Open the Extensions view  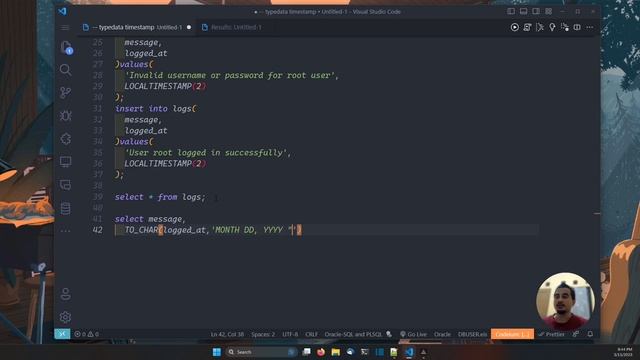65,139
